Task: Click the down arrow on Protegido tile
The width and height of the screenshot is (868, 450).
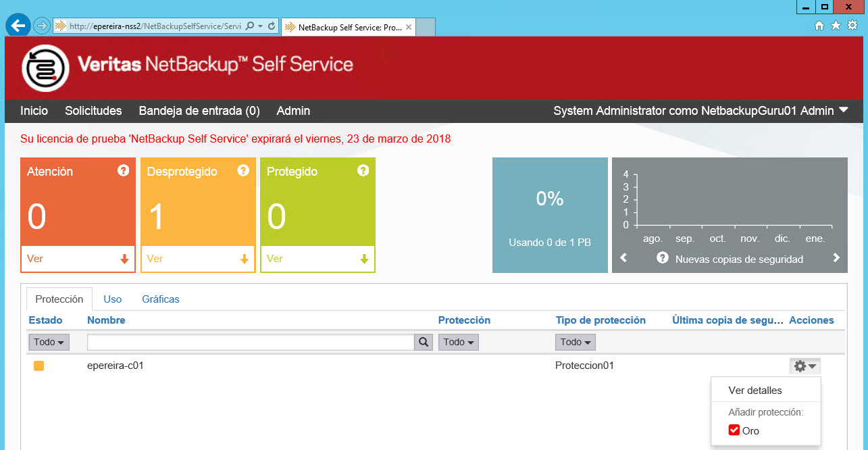Action: pos(364,259)
